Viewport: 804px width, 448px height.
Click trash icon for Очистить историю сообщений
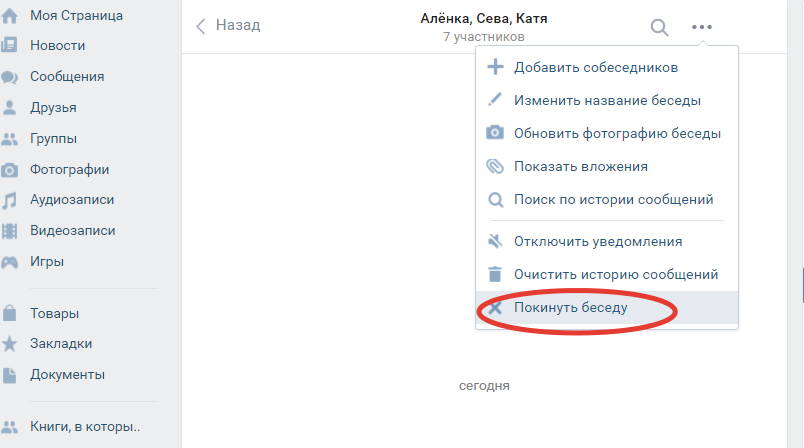click(x=494, y=274)
